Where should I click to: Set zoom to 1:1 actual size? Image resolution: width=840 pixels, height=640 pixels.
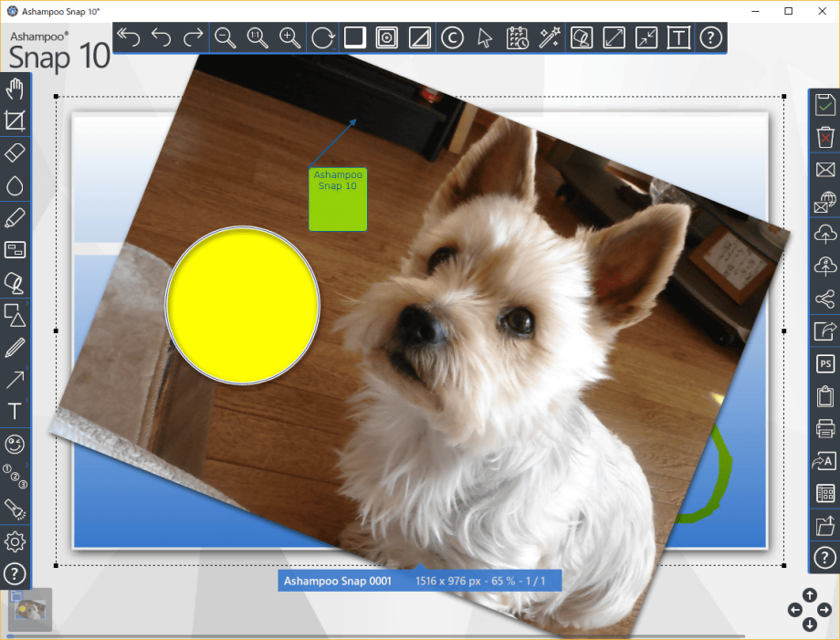tap(257, 37)
